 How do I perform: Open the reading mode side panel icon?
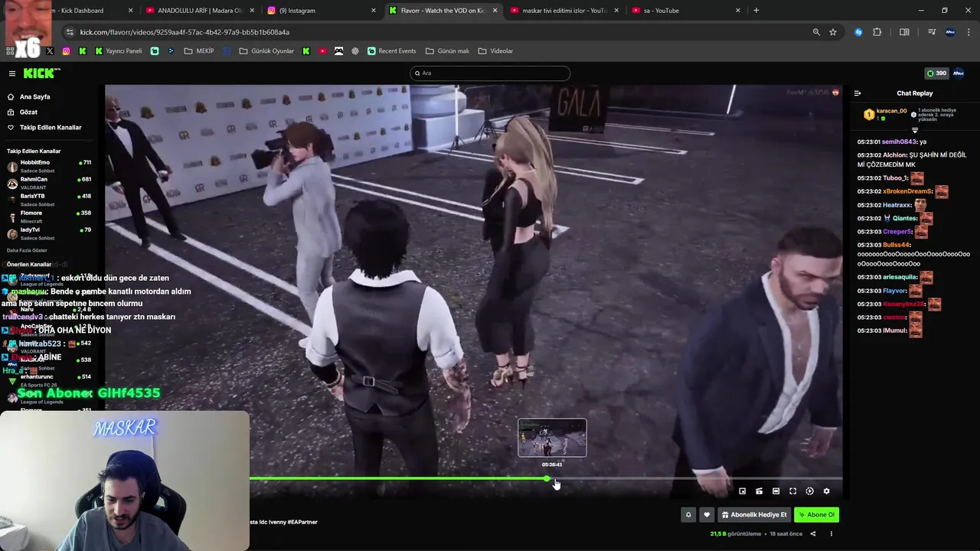pos(904,32)
